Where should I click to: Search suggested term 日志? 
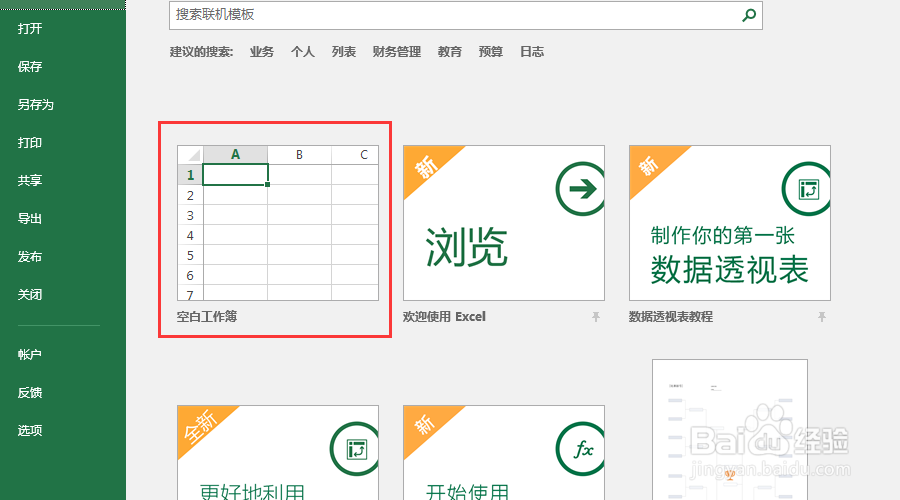tap(532, 52)
